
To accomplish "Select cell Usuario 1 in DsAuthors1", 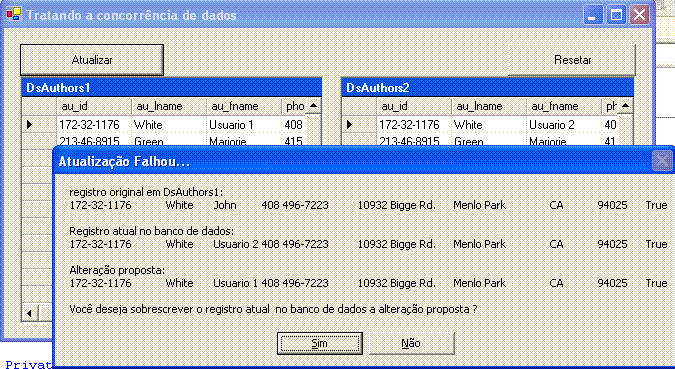I will point(244,124).
